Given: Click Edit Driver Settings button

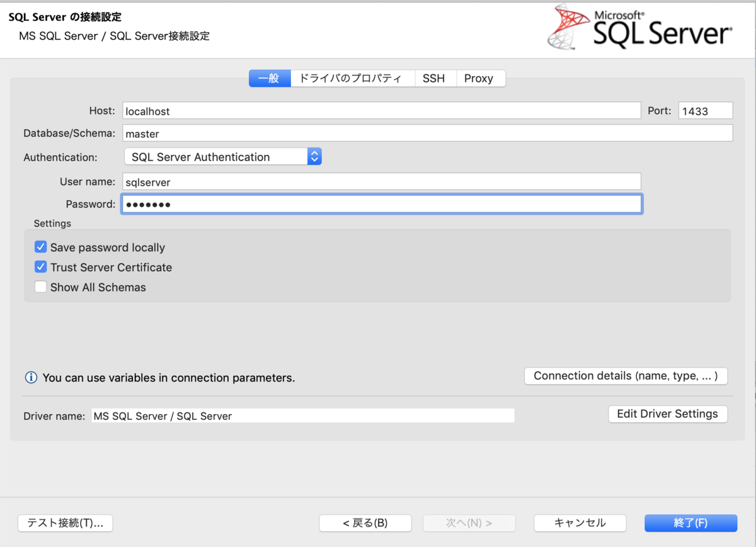Looking at the screenshot, I should (x=668, y=414).
